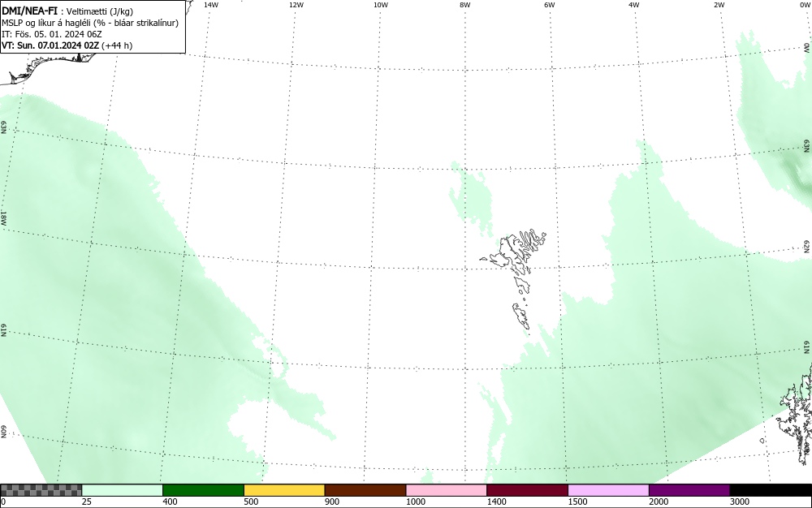Pick the dark green 400–500 legend swatch

click(x=203, y=490)
